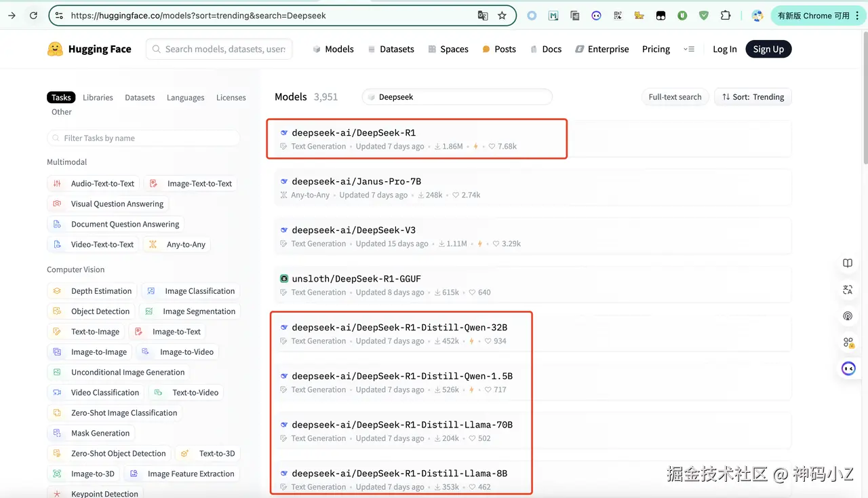Click the book icon in right sidebar
This screenshot has height=498, width=868.
(x=848, y=263)
